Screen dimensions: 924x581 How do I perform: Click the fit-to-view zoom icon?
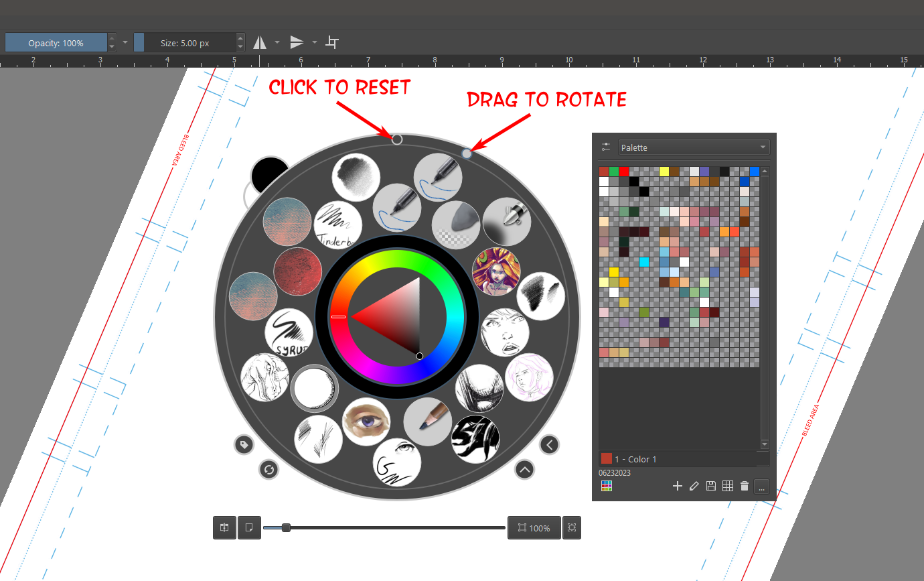[572, 528]
